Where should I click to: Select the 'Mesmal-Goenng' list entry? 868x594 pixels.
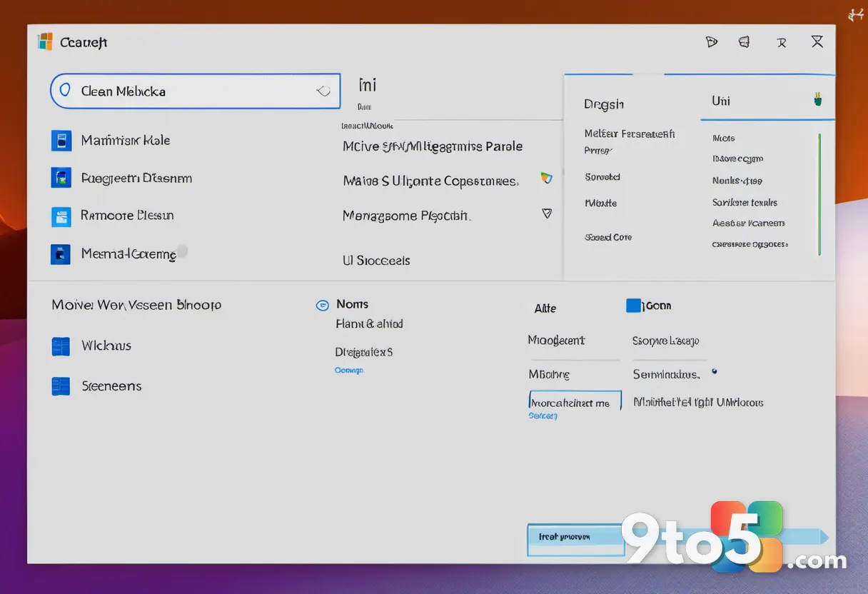point(128,253)
